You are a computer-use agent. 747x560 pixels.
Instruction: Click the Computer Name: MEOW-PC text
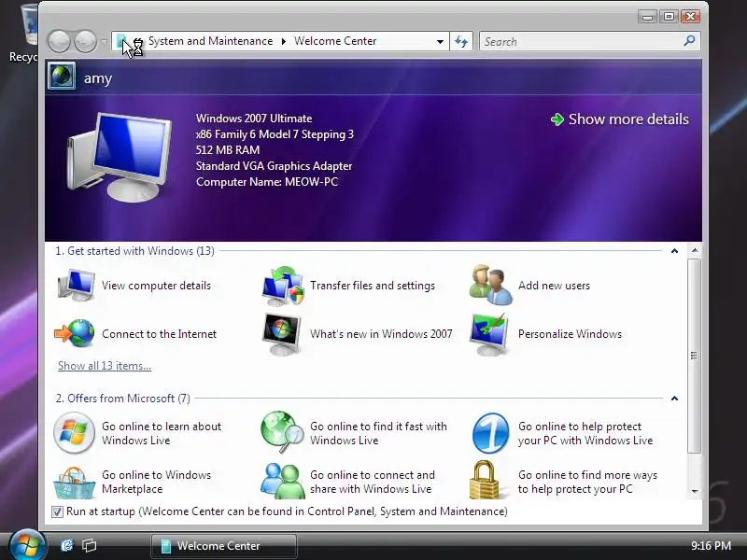click(x=267, y=182)
